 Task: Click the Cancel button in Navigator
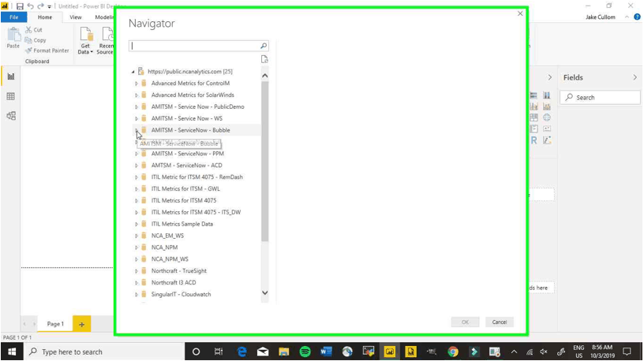click(500, 322)
